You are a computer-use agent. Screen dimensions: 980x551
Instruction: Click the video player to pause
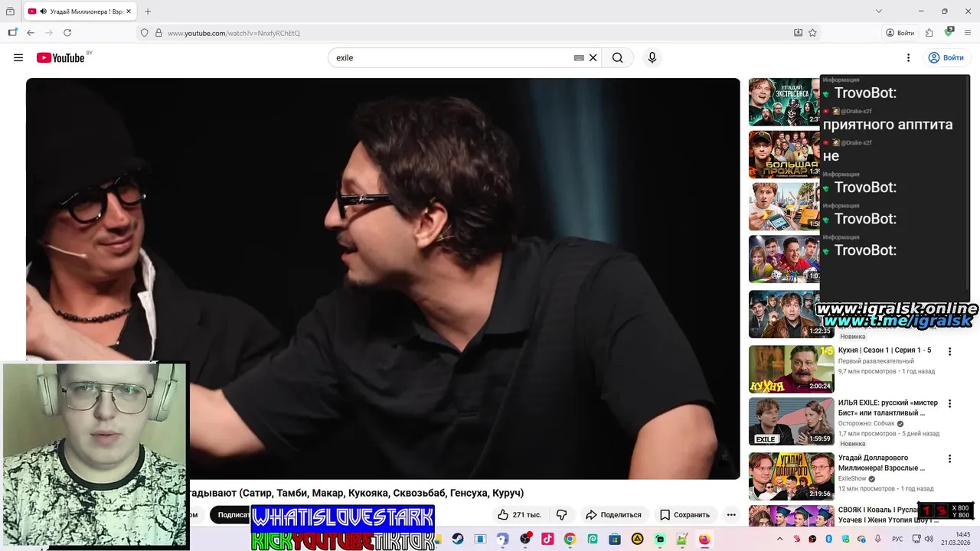click(383, 279)
